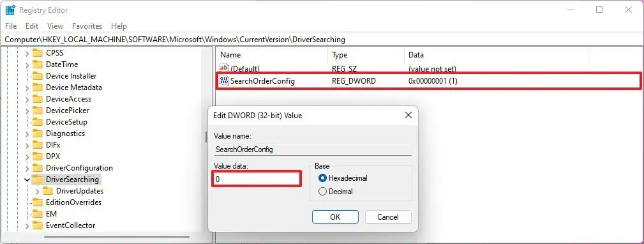The height and width of the screenshot is (244, 644).
Task: Select the EditionOverrides tree label
Action: tap(73, 202)
